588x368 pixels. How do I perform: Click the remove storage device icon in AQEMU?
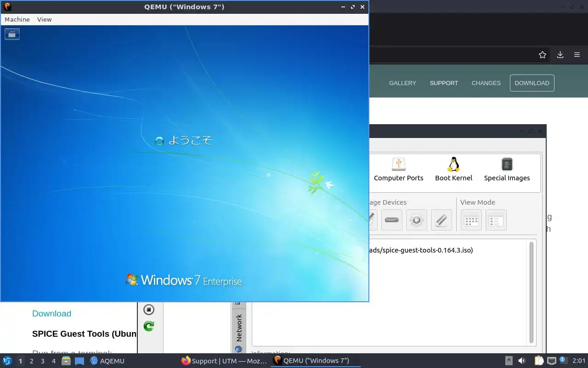pos(392,220)
